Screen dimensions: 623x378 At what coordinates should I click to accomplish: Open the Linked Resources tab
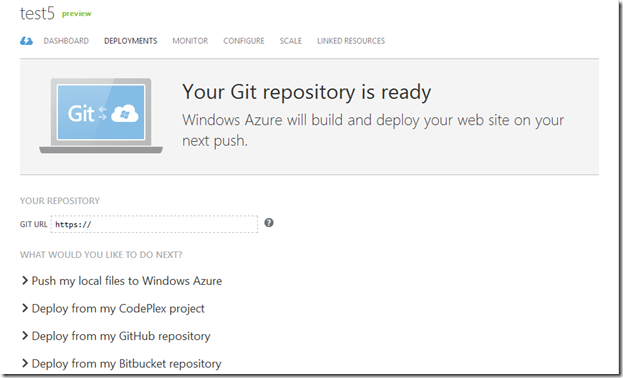click(351, 41)
